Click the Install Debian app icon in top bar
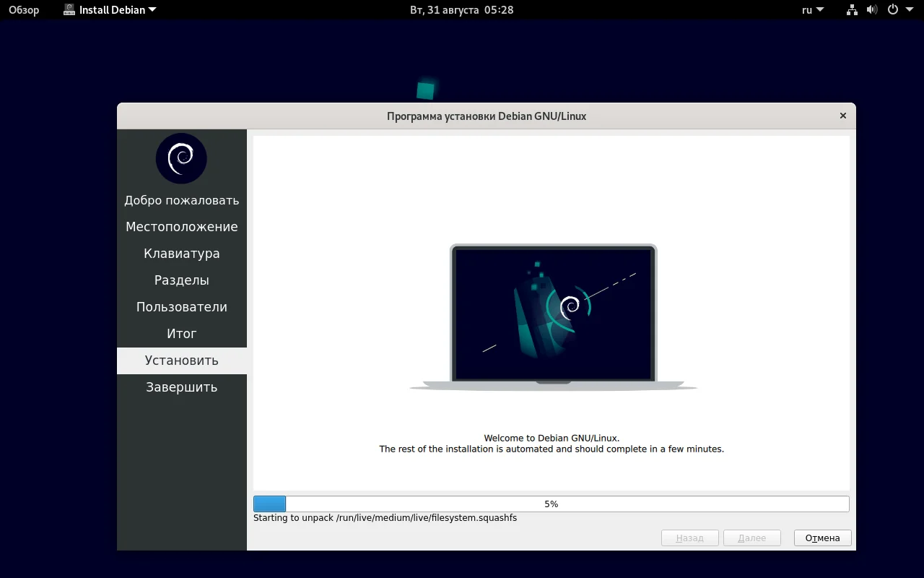The image size is (924, 578). [x=69, y=9]
